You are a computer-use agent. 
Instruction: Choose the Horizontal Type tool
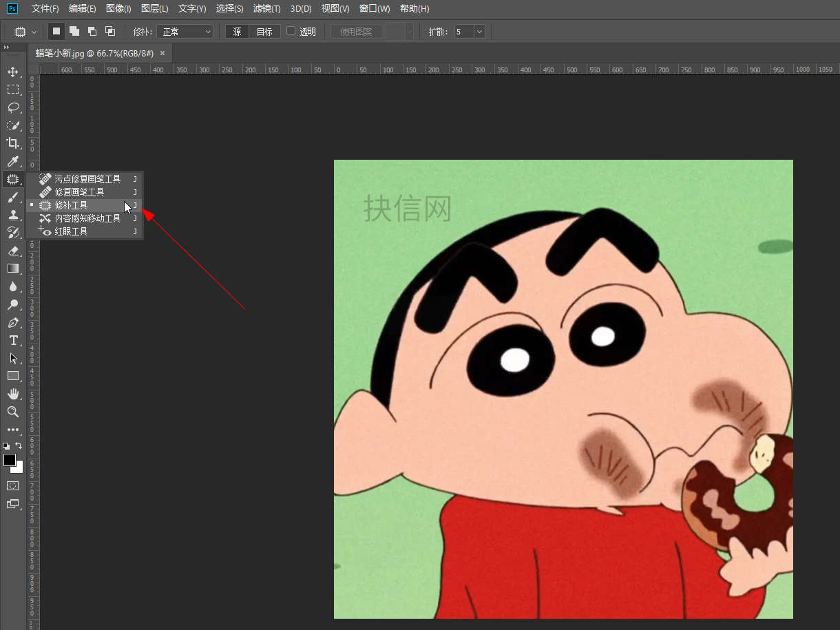pos(12,340)
